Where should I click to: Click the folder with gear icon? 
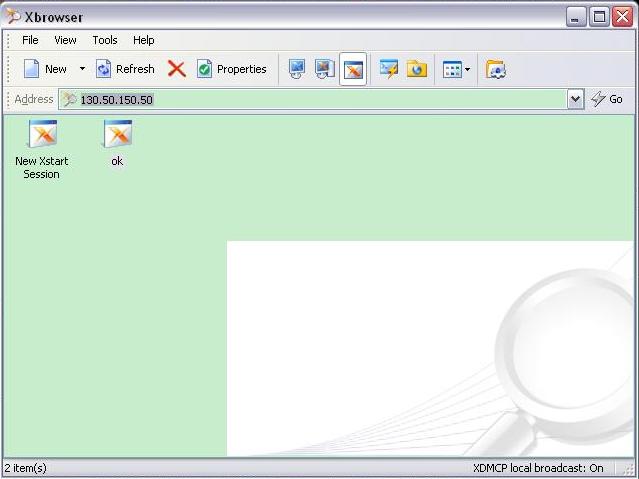(x=496, y=69)
